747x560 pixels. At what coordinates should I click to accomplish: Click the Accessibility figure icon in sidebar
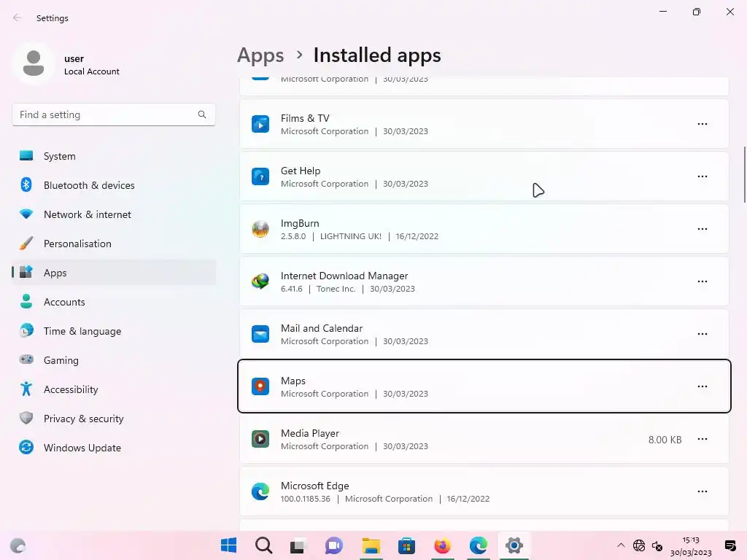pyautogui.click(x=26, y=389)
